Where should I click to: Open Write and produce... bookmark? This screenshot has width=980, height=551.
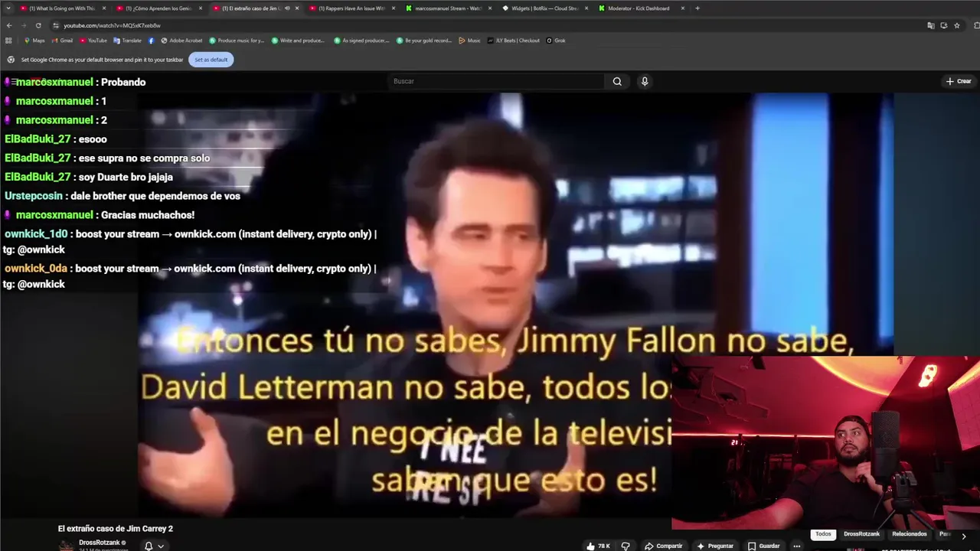[298, 41]
